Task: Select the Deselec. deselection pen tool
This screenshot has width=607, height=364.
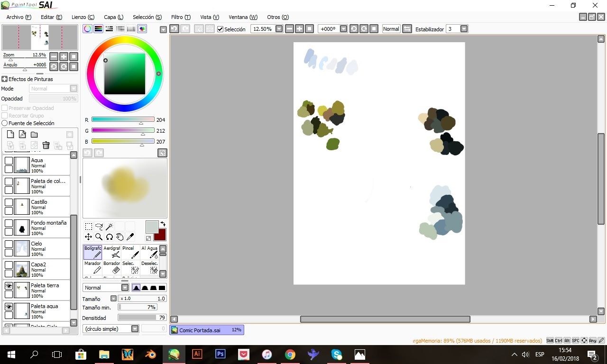Action: pos(149,267)
